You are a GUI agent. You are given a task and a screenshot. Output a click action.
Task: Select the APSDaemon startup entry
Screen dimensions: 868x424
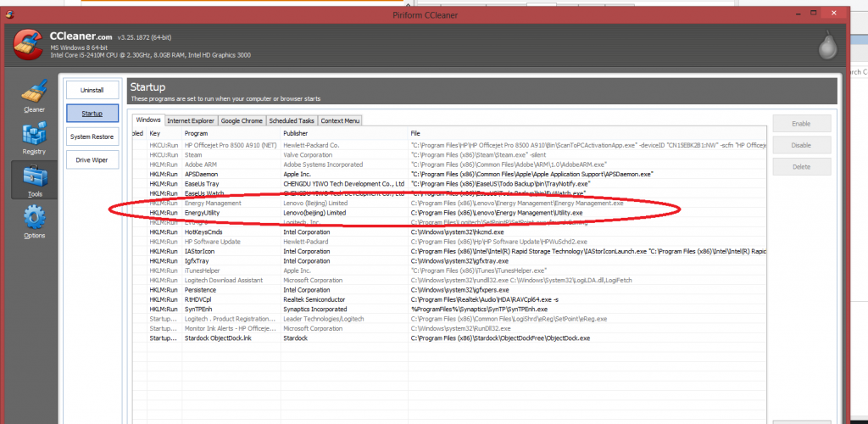(x=449, y=174)
